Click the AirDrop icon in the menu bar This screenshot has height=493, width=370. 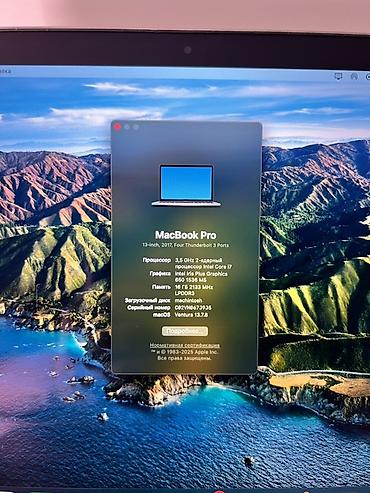click(x=354, y=77)
